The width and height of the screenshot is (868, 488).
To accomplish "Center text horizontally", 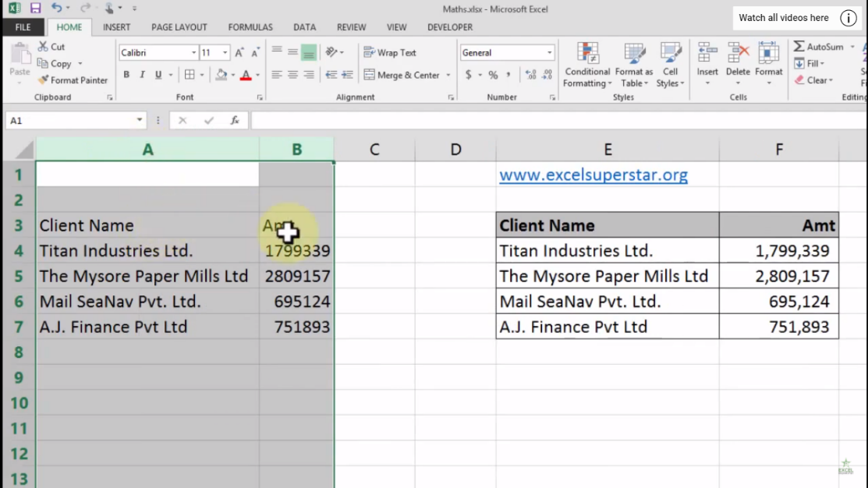I will point(292,75).
